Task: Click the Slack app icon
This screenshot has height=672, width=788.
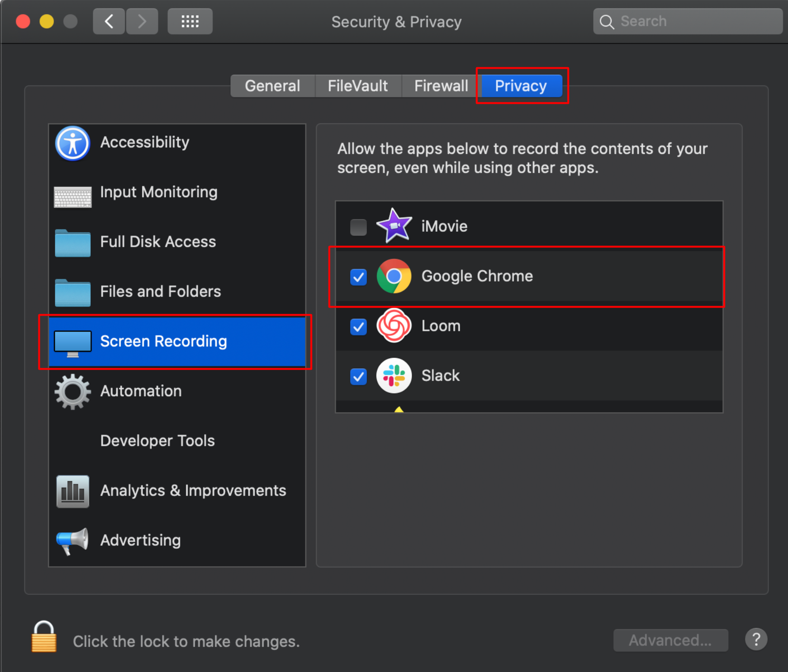Action: pyautogui.click(x=394, y=375)
